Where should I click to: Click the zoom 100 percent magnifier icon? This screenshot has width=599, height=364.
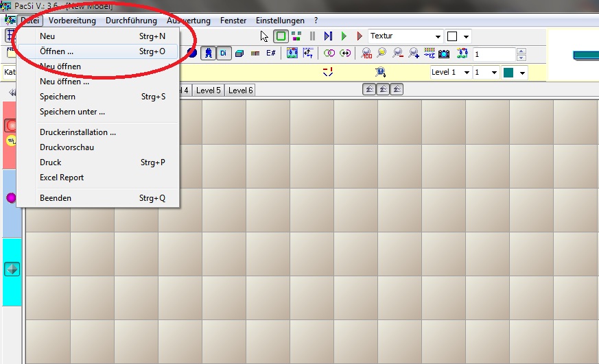366,53
